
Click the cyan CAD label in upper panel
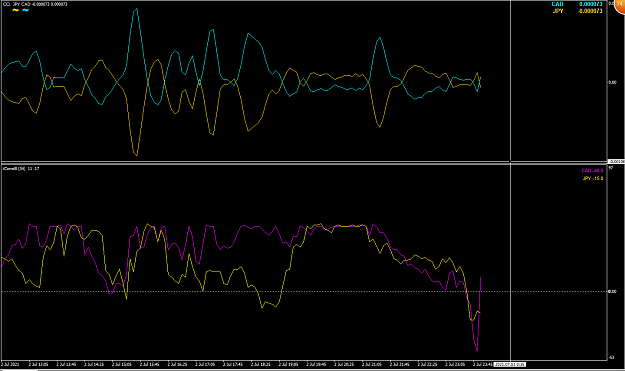click(557, 4)
